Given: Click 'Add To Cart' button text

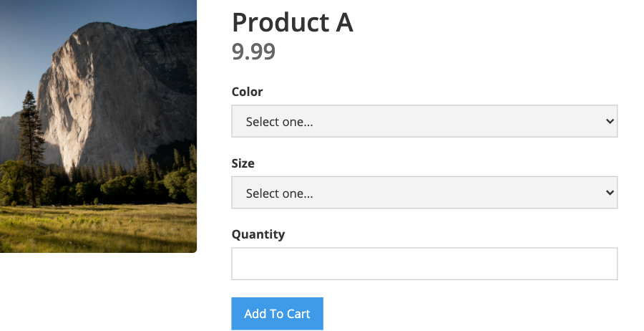Looking at the screenshot, I should tap(277, 314).
